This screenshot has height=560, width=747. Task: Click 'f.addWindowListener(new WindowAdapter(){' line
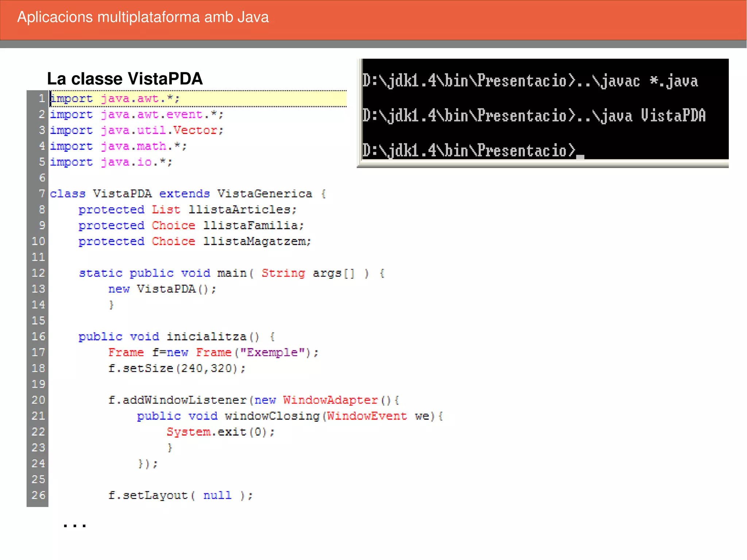click(x=254, y=400)
